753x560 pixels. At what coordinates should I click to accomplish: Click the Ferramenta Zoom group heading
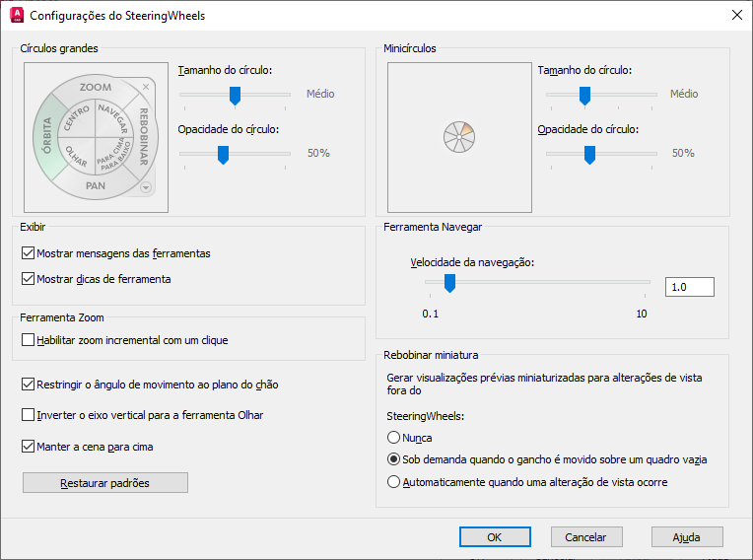tap(62, 317)
